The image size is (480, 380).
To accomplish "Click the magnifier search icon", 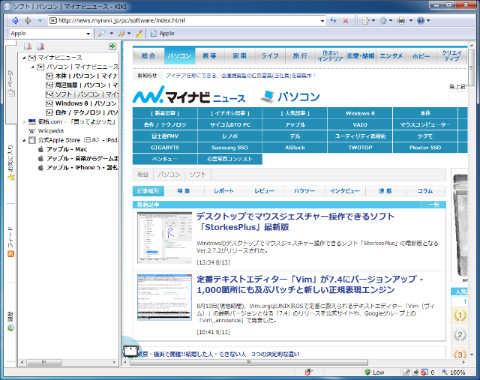I will pyautogui.click(x=101, y=33).
